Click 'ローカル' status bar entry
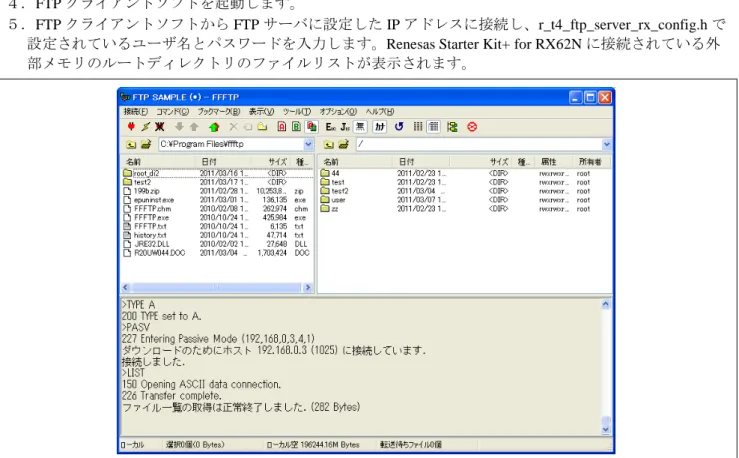Screen dimensions: 739x458 click(x=132, y=445)
